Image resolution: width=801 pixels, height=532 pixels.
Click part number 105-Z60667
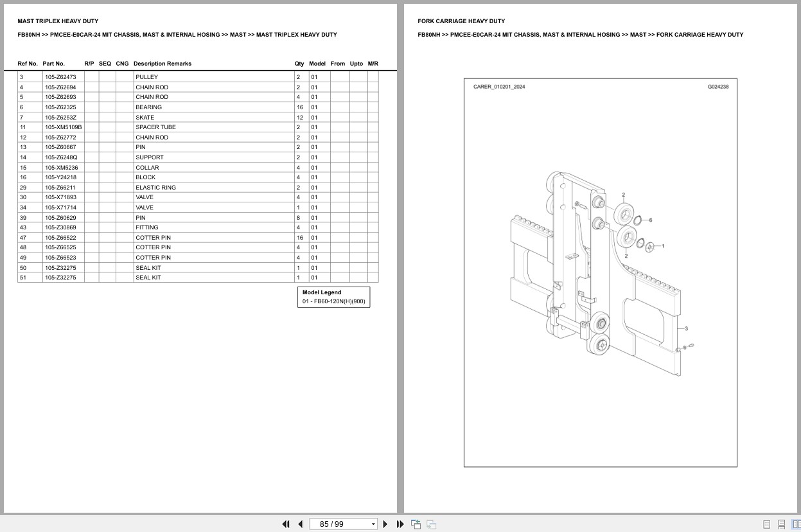tap(60, 147)
